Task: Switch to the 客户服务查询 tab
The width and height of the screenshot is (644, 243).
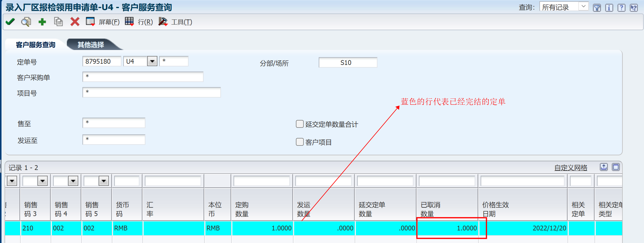Action: tap(35, 45)
